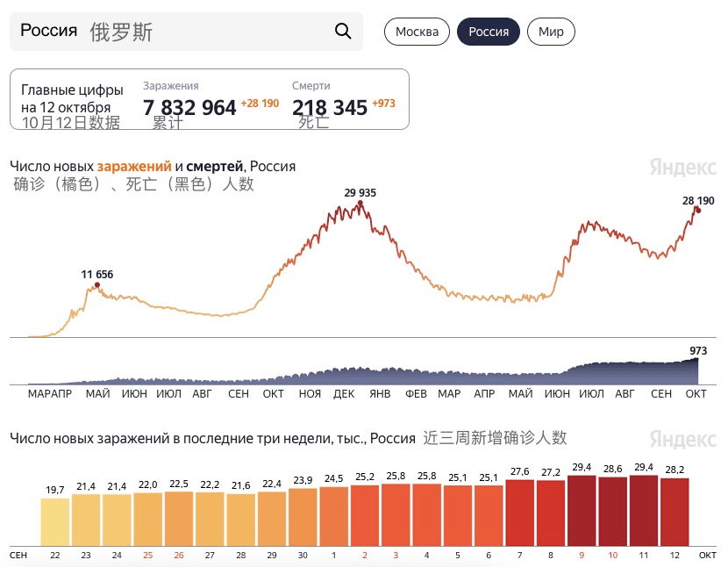Viewport: 728px width, 567px height.
Task: Click the September 22 bar labeled 19,7
Action: click(55, 521)
